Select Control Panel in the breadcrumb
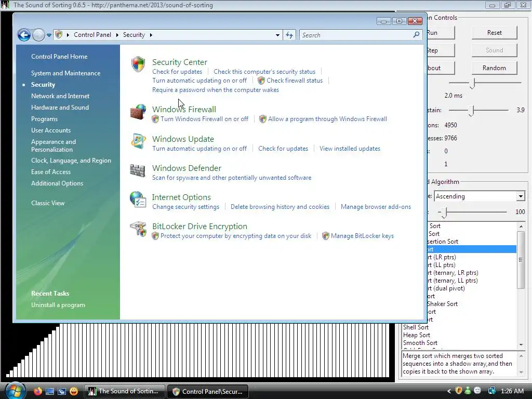Image resolution: width=532 pixels, height=399 pixels. pyautogui.click(x=92, y=35)
